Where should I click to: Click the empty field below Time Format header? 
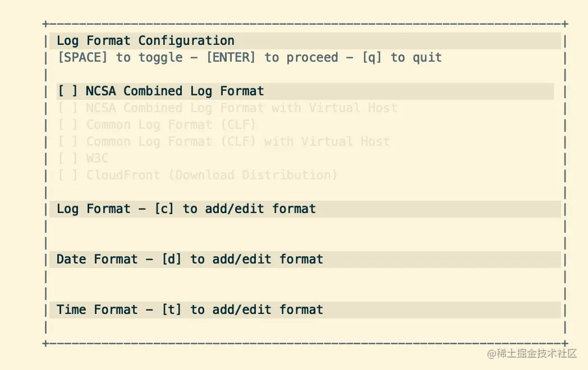coord(305,327)
